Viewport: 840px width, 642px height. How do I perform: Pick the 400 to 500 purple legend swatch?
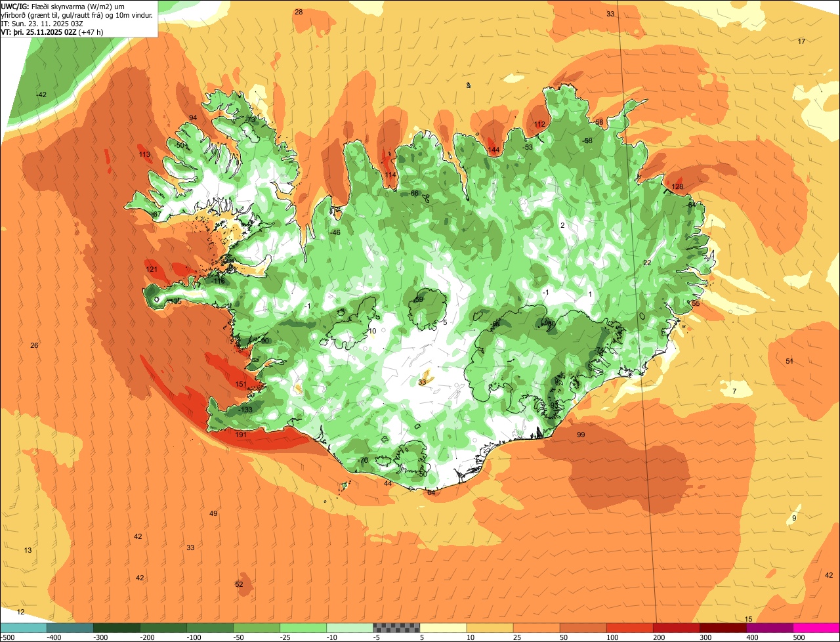(x=770, y=628)
